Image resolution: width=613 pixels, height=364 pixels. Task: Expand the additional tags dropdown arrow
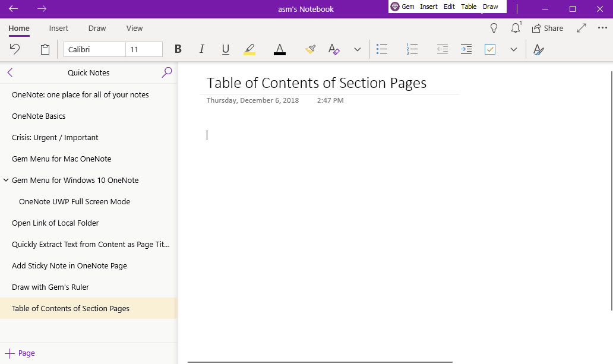coord(513,49)
